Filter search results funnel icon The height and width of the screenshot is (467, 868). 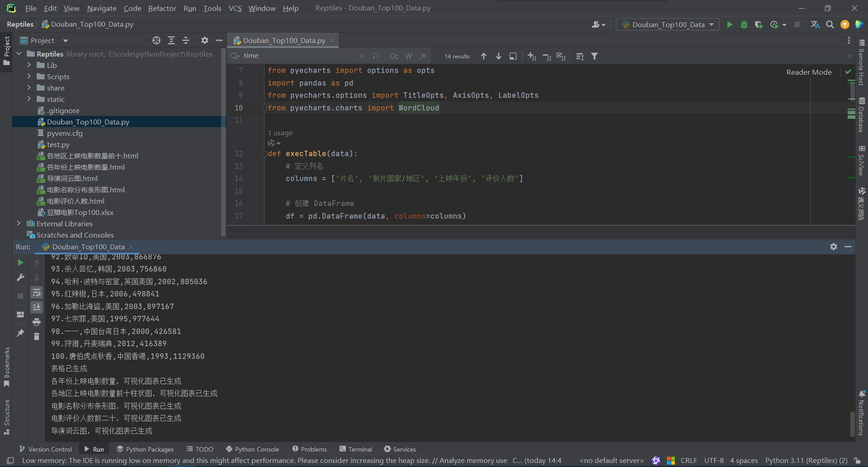click(x=595, y=56)
